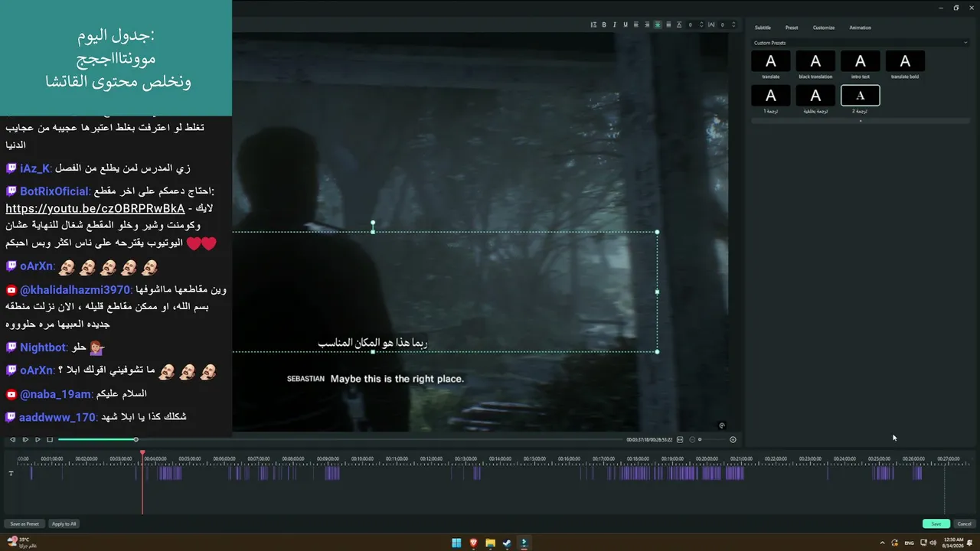
Task: Cancel the subtitle editing
Action: click(965, 524)
